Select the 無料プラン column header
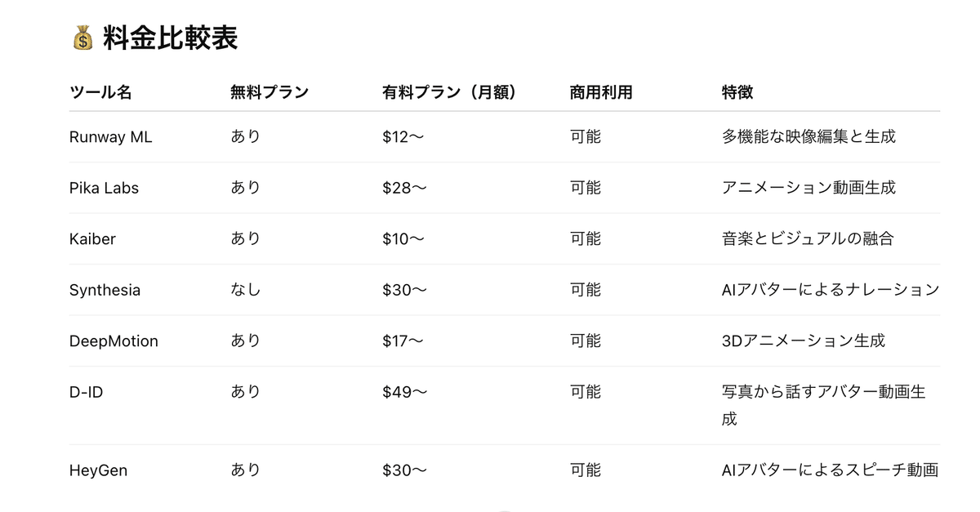Viewport: 980px width, 512px height. 269,92
